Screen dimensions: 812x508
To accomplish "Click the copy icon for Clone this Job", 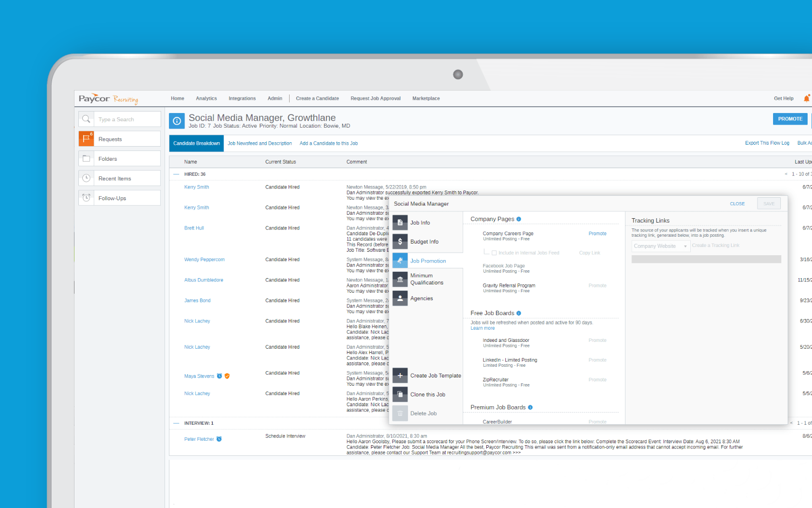I will 400,395.
